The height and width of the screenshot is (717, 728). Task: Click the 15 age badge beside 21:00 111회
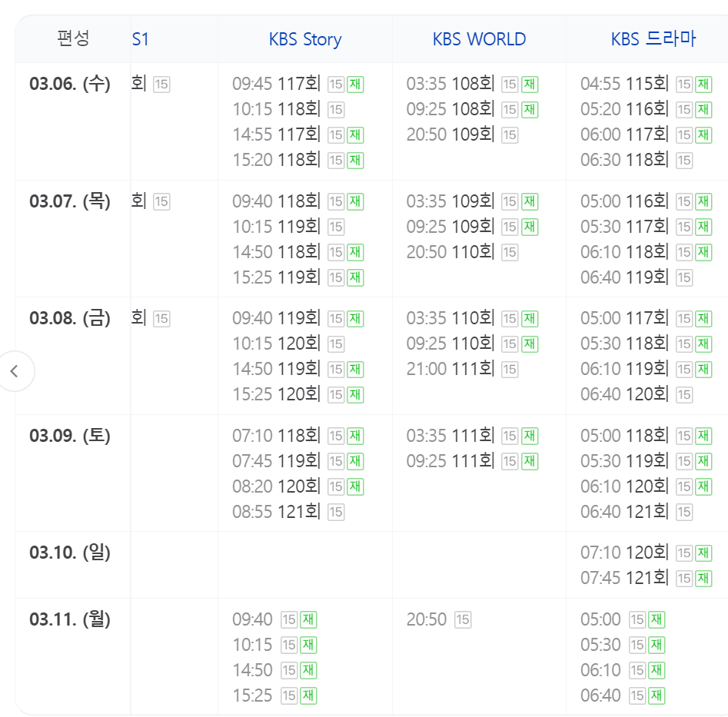click(x=510, y=370)
